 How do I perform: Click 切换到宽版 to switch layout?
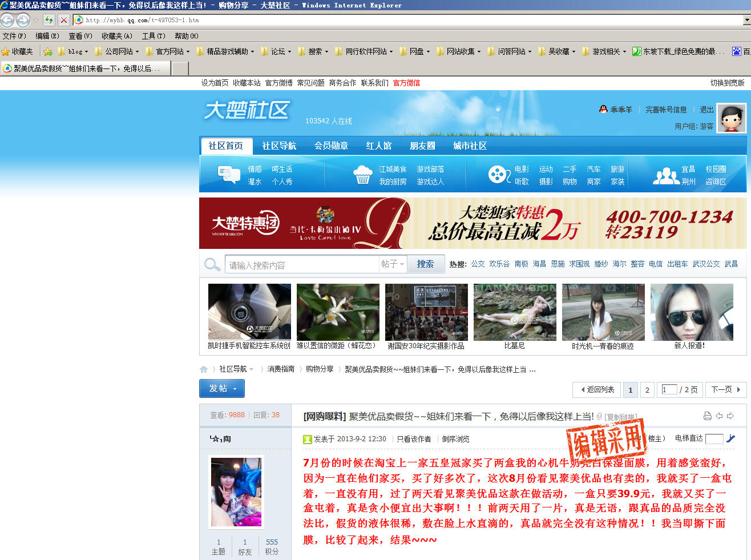(727, 83)
